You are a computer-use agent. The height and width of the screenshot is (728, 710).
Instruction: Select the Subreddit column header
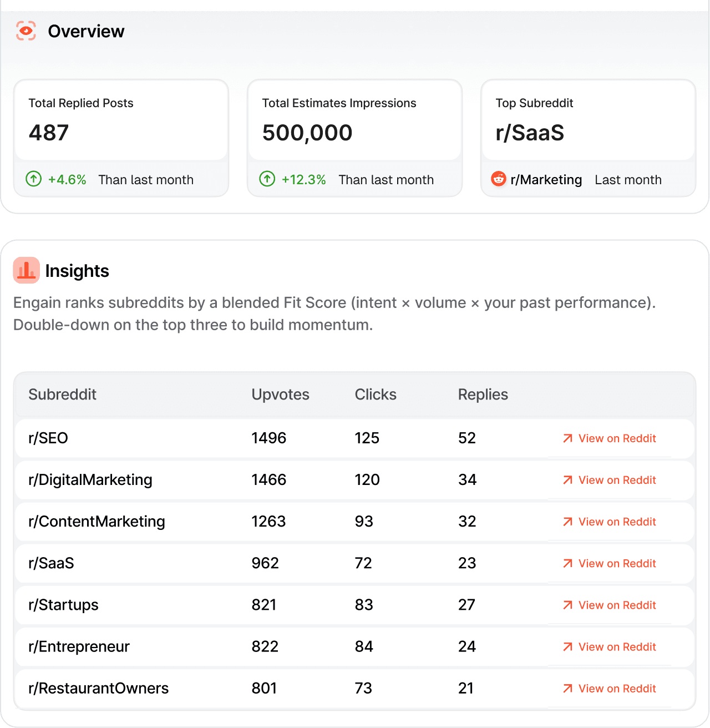(x=62, y=395)
